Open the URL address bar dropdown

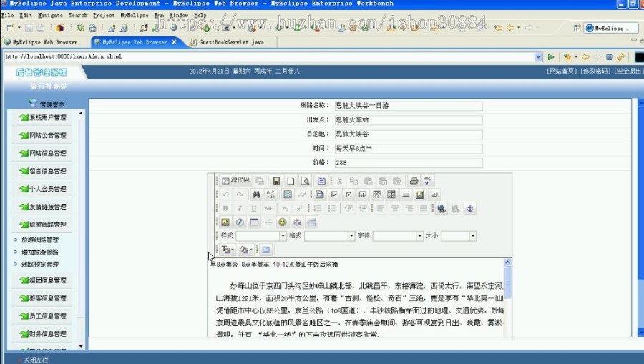pyautogui.click(x=538, y=56)
